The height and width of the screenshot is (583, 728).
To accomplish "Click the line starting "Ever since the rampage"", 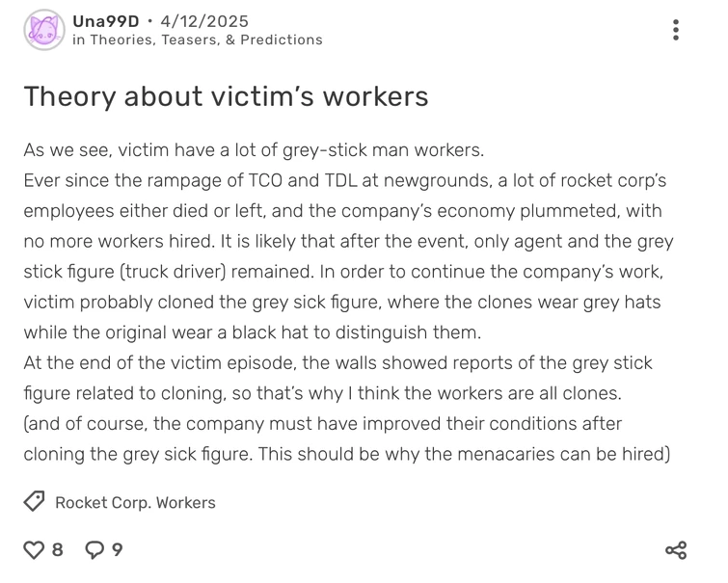I will click(343, 181).
